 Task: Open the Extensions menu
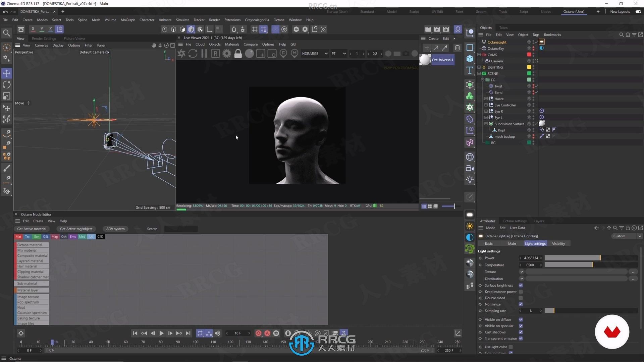pos(232,20)
